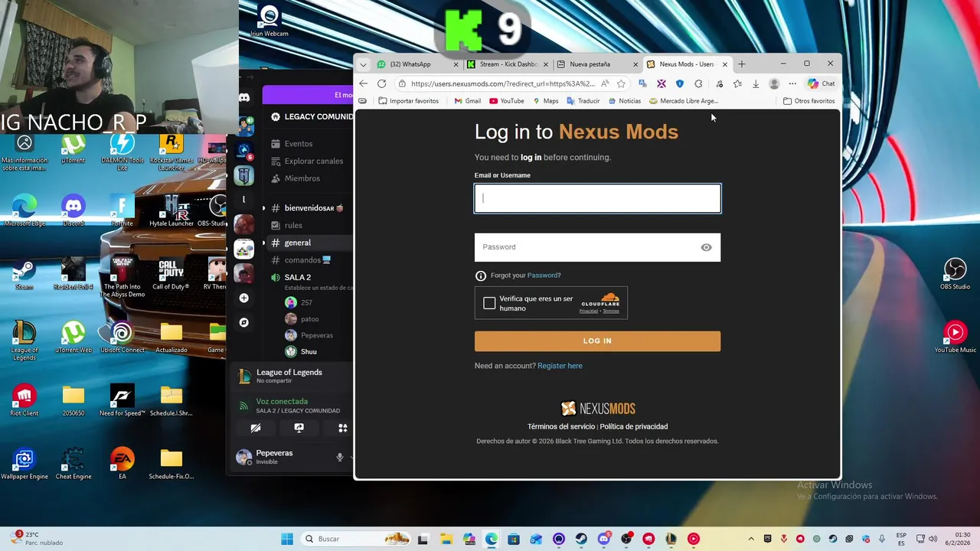Open Discord Discover compass icon
980x551 pixels.
244,322
